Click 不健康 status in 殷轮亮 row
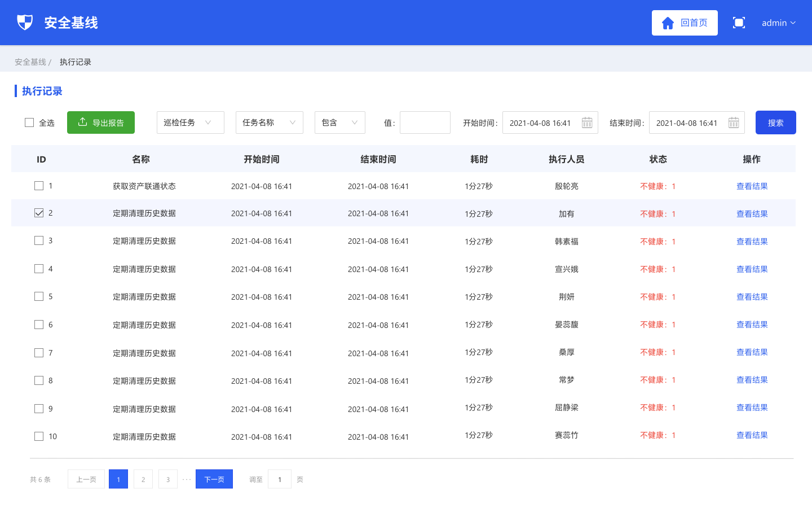 click(x=658, y=186)
